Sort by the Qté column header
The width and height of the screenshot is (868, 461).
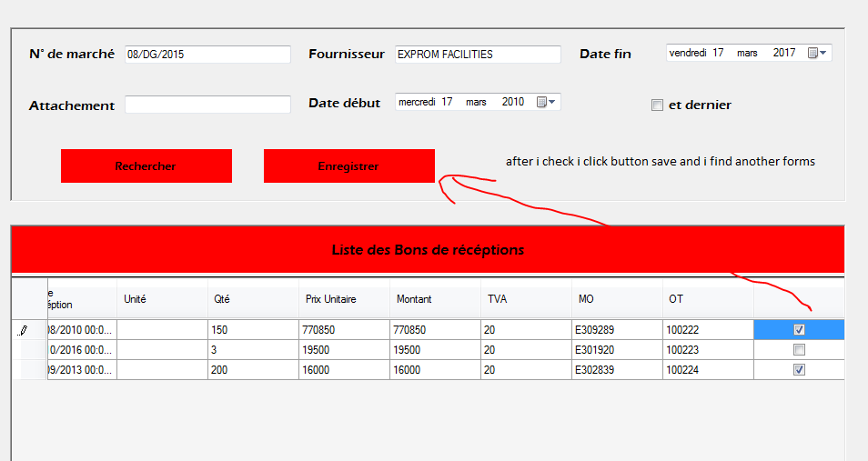253,299
